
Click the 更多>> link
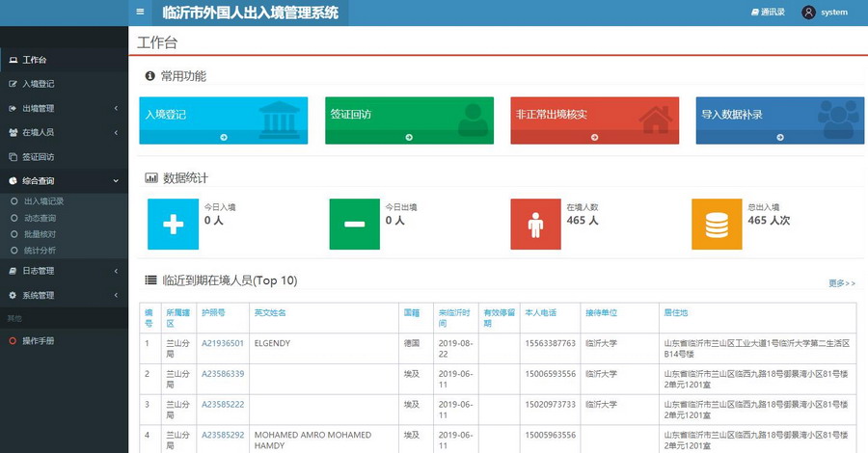842,283
